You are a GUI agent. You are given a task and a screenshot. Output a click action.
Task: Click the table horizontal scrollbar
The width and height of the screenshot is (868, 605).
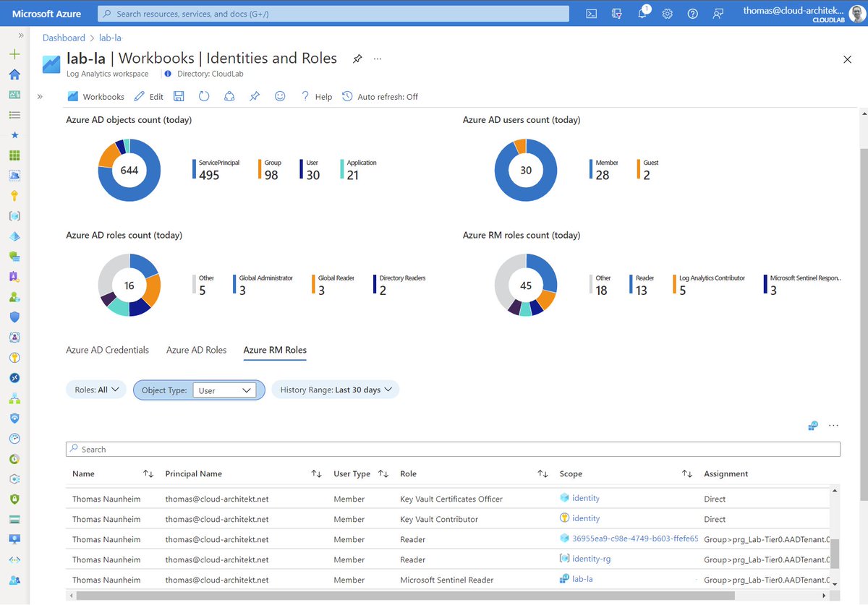tap(405, 596)
